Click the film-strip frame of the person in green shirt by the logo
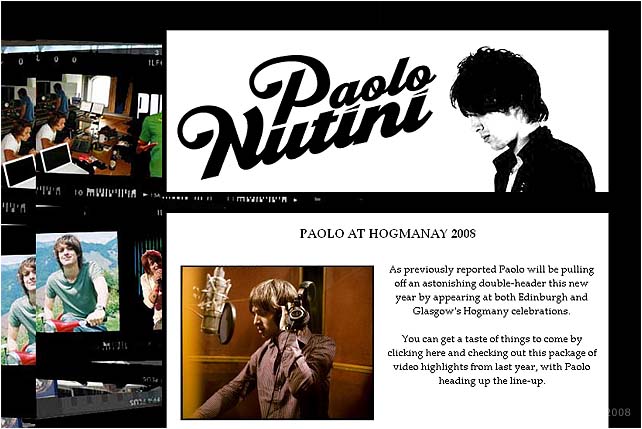The width and height of the screenshot is (642, 429). (149, 135)
